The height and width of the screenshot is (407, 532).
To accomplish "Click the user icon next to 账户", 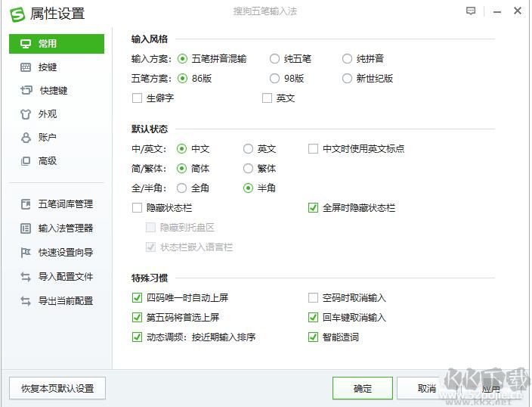I will [26, 138].
